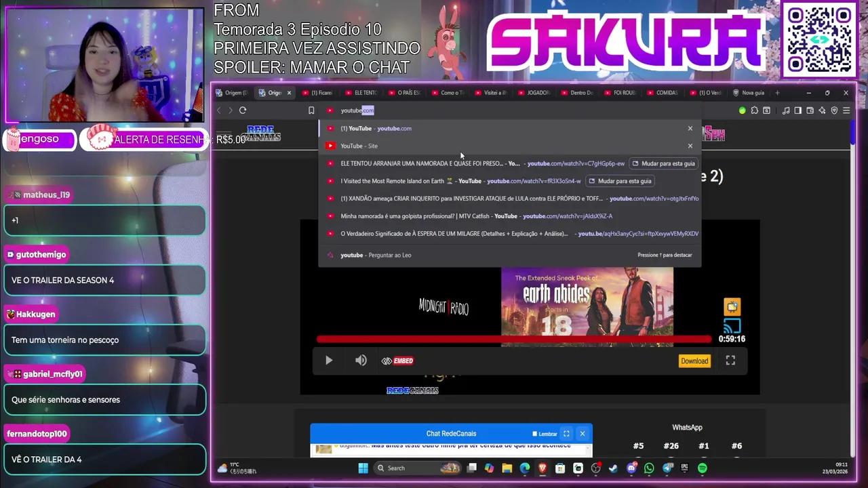This screenshot has width=868, height=488.
Task: Remove the YouTube Site suggestion with X
Action: click(690, 146)
